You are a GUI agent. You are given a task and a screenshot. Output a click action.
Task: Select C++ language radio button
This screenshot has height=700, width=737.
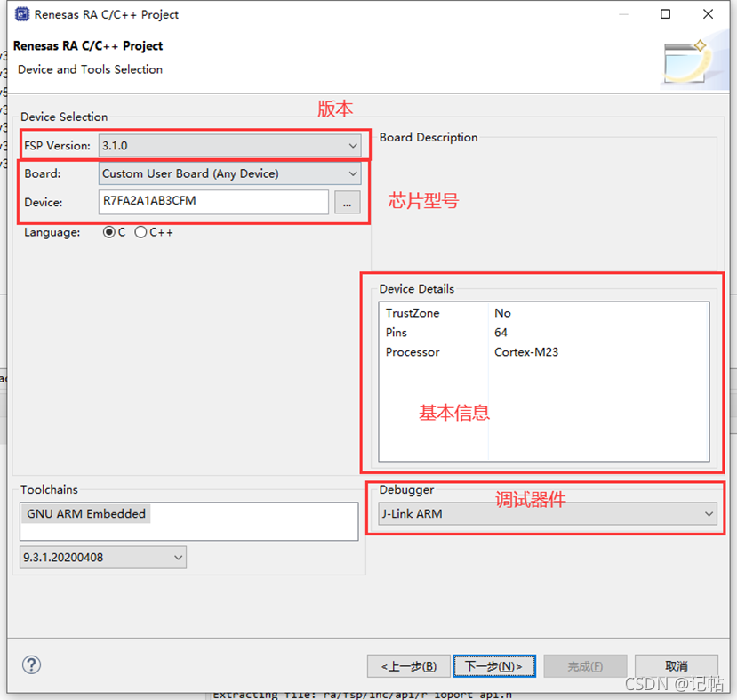tap(140, 232)
